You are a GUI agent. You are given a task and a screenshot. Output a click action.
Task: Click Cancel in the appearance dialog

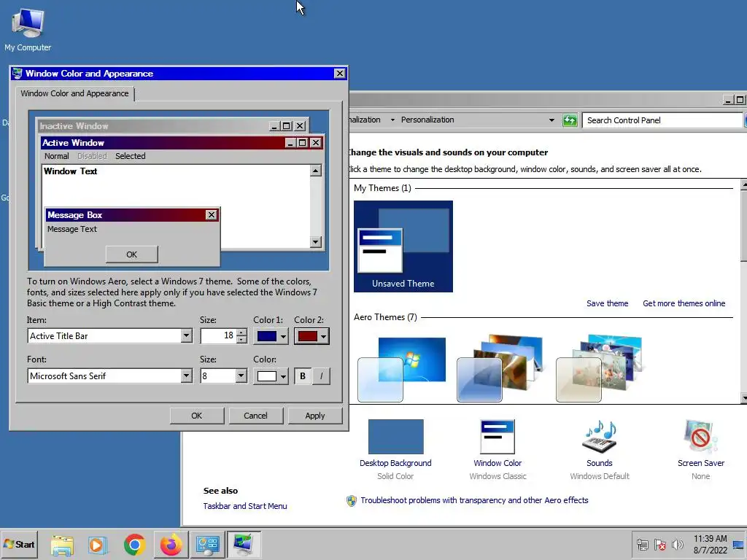point(255,416)
